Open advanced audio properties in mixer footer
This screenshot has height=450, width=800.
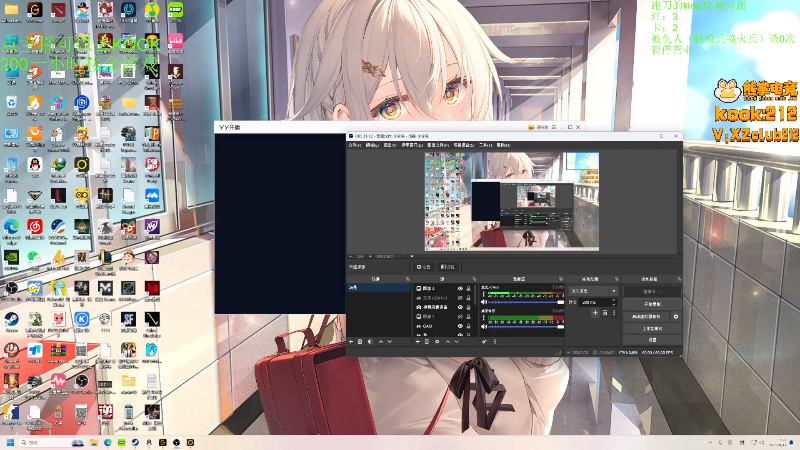(485, 342)
